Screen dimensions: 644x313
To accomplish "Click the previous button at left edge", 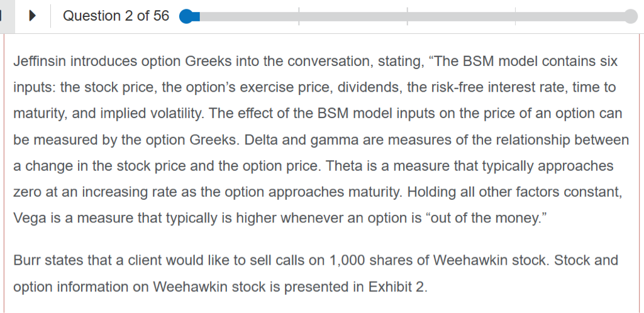I will [3, 16].
